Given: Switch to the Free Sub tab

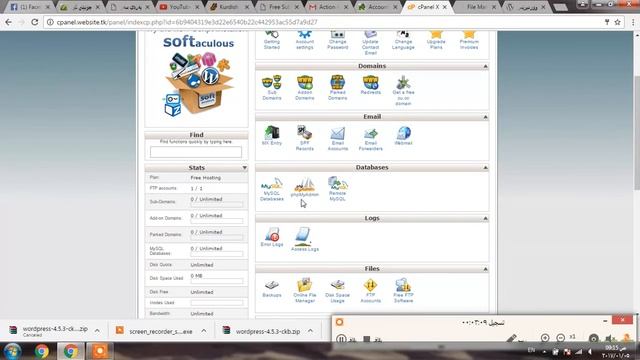Looking at the screenshot, I should 278,7.
